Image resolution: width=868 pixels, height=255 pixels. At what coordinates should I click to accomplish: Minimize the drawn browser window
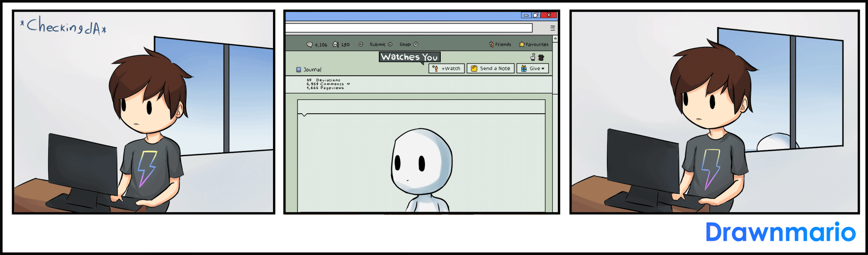point(526,15)
